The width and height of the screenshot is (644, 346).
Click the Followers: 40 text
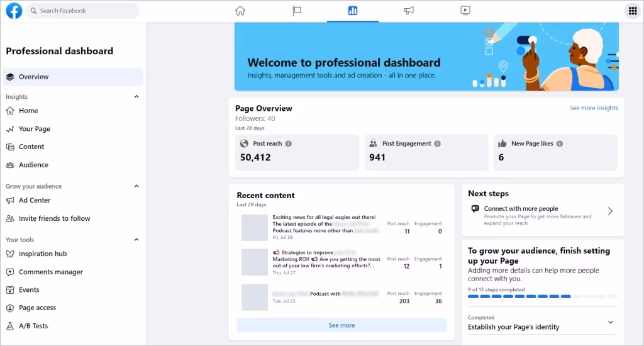coord(255,118)
